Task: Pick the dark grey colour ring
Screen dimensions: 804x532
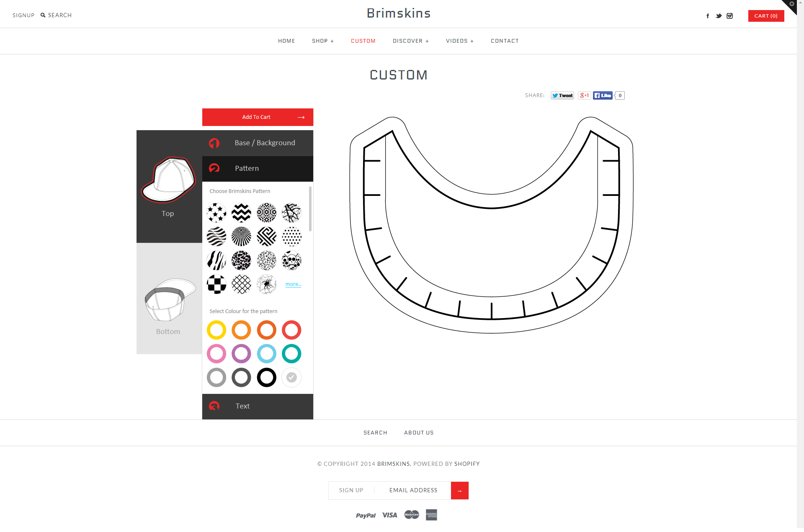Action: coord(242,378)
